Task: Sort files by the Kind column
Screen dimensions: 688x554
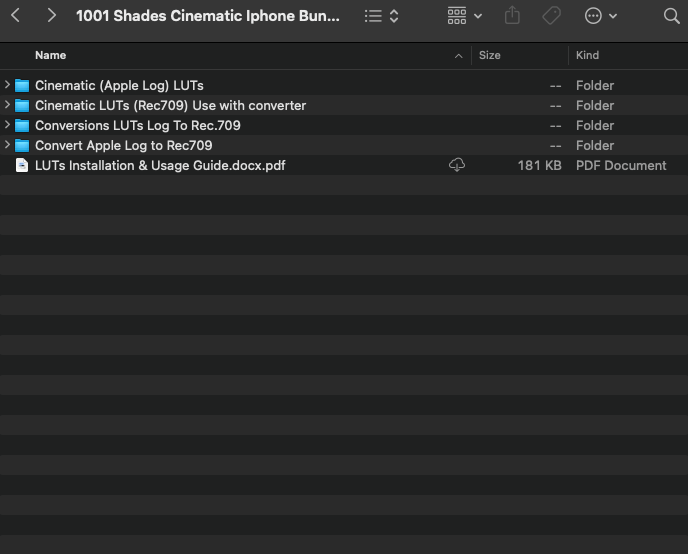Action: 588,55
